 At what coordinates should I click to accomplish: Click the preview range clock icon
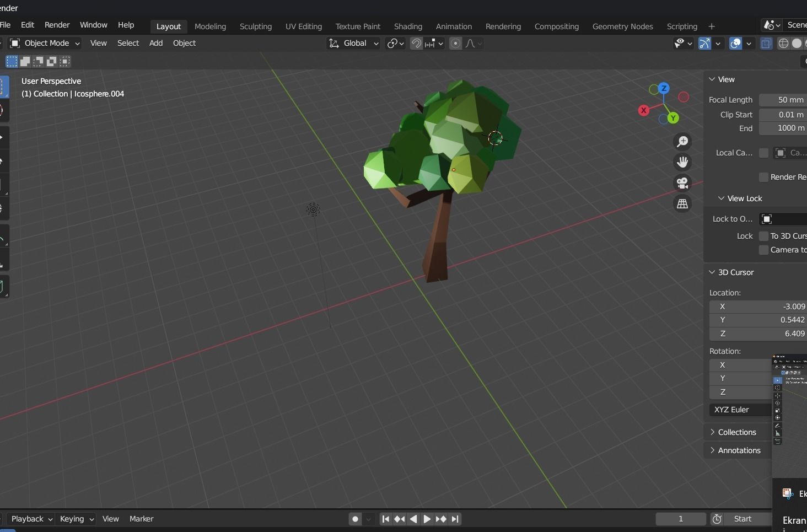point(717,519)
